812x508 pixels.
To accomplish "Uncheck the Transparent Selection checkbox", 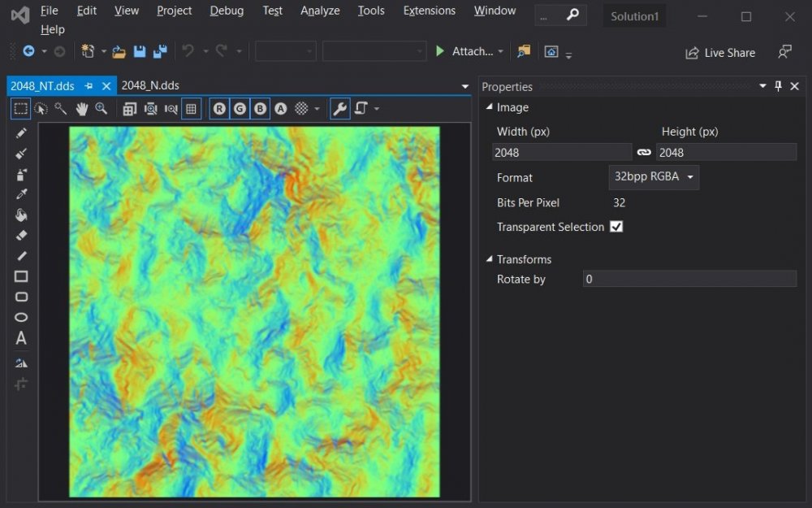I will (x=616, y=227).
